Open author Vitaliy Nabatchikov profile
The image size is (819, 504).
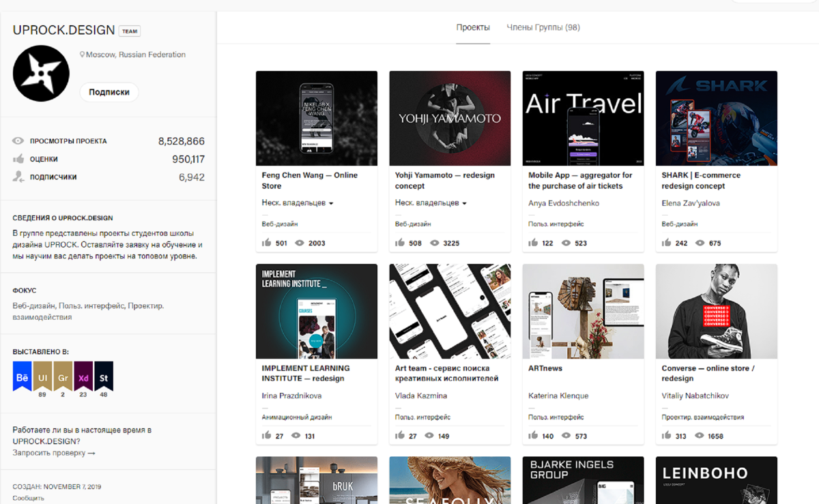tap(695, 396)
